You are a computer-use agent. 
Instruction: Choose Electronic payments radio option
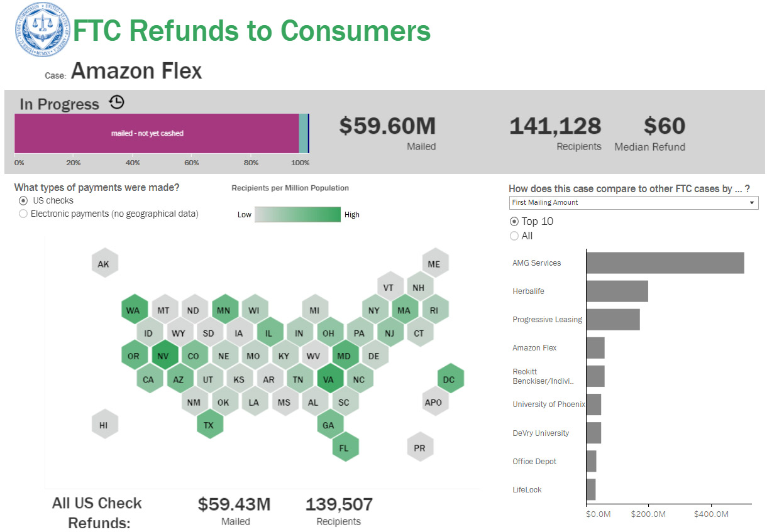23,214
